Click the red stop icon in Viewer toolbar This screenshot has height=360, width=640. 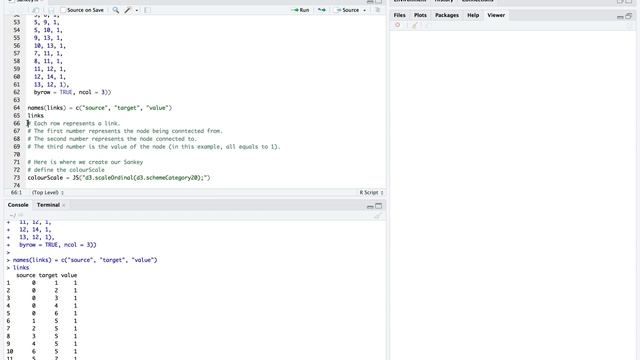(398, 25)
